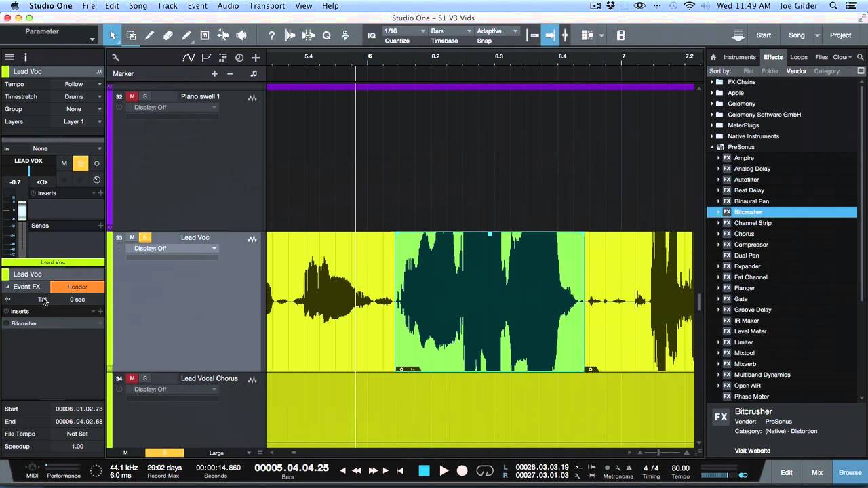Open the Timestretch Drums dropdown
This screenshot has width=868, height=488.
click(x=78, y=96)
